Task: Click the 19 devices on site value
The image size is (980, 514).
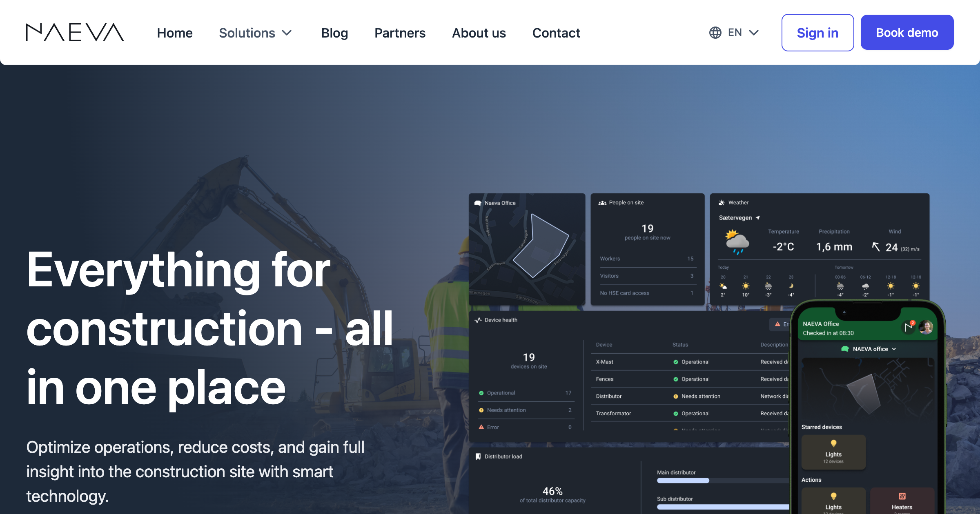Action: [x=529, y=357]
